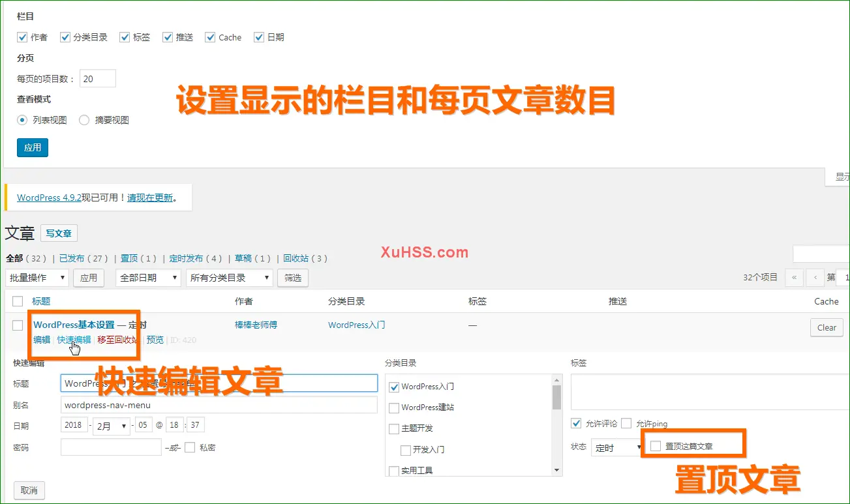Open the WordPress 4.9.2 link
This screenshot has height=504, width=850.
click(x=49, y=198)
